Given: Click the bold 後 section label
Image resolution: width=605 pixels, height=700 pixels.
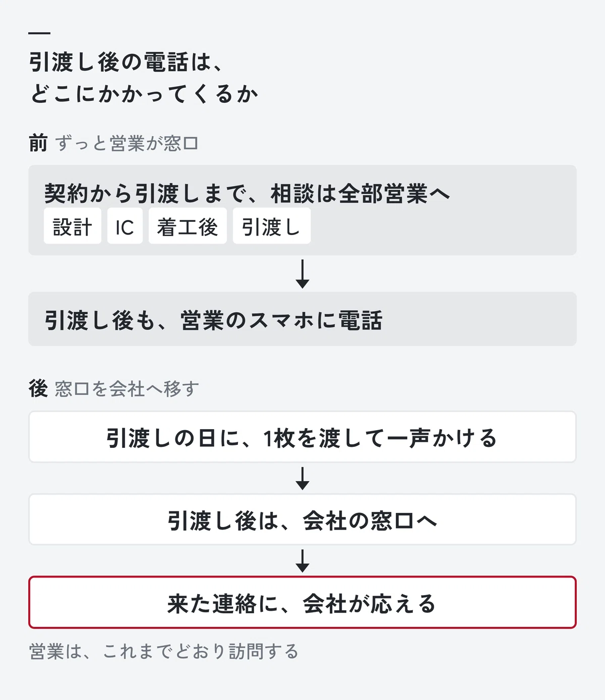Looking at the screenshot, I should [38, 388].
